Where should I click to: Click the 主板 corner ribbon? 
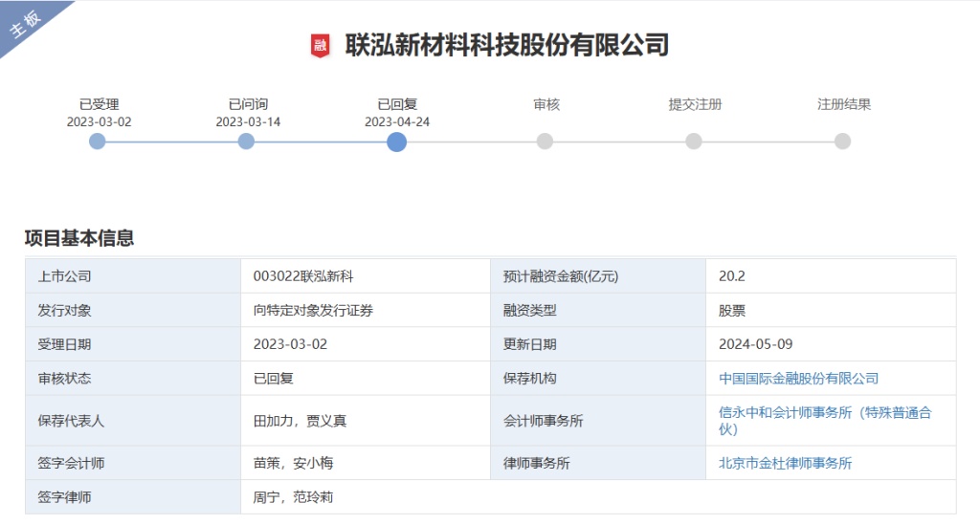pyautogui.click(x=27, y=25)
